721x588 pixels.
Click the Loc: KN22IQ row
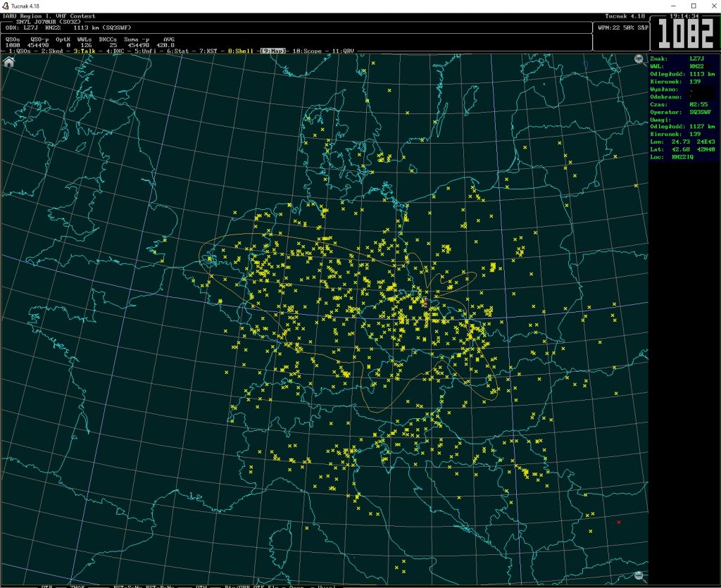672,157
